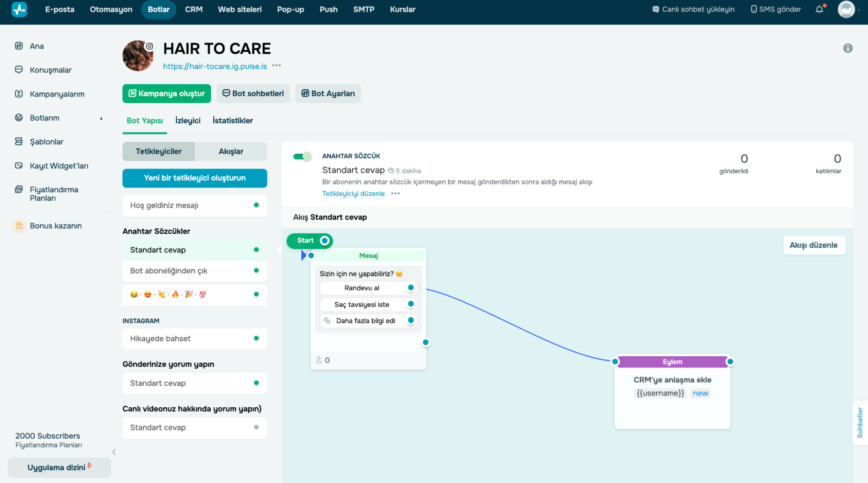Open Şablonlar from the sidebar
This screenshot has width=868, height=483.
tap(46, 141)
